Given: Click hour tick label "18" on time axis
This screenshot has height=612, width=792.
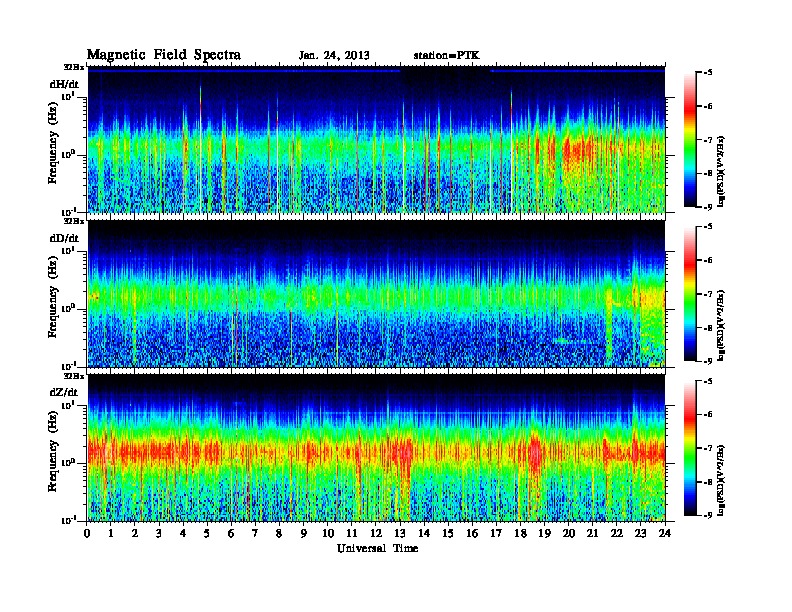Looking at the screenshot, I should tap(520, 533).
